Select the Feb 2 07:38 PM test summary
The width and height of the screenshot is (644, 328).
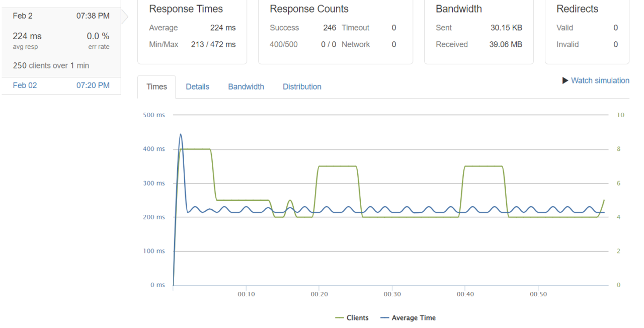(x=60, y=16)
